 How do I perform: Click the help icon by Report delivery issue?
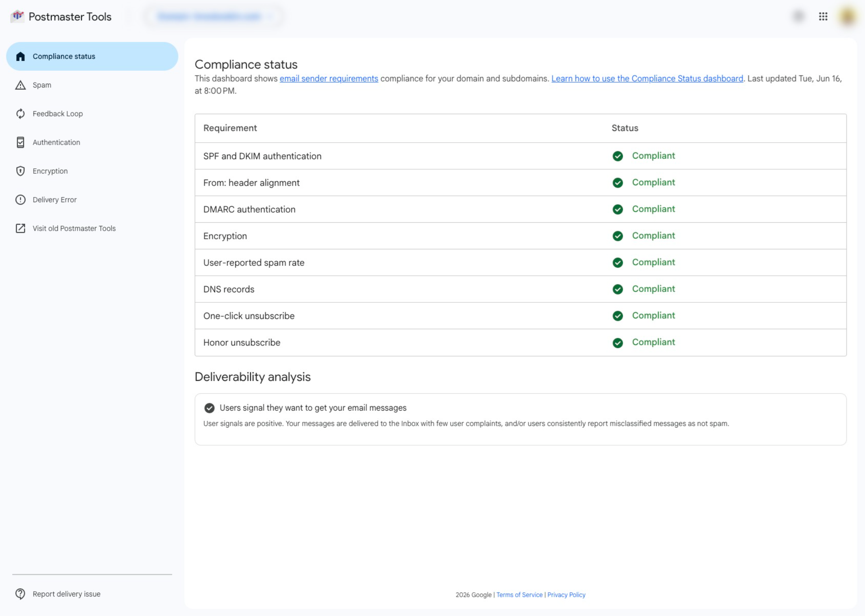(20, 594)
